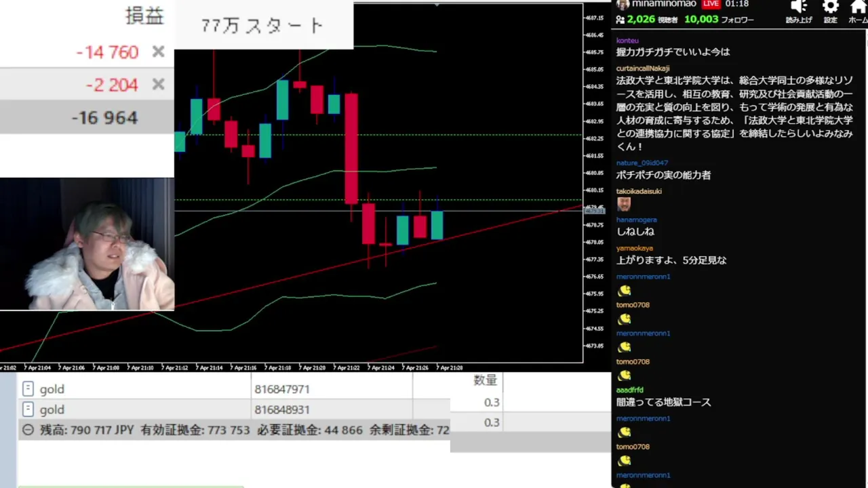
Task: Close the -14 760 position
Action: tap(158, 52)
